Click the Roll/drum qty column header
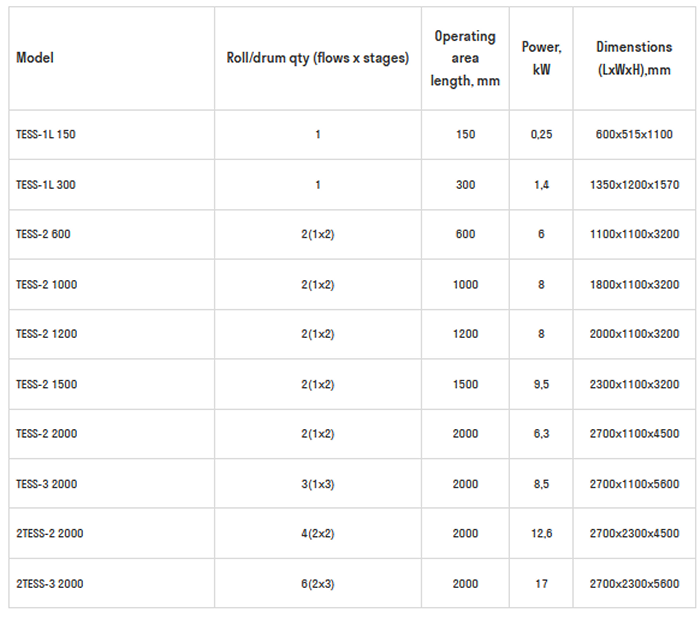 coord(318,58)
